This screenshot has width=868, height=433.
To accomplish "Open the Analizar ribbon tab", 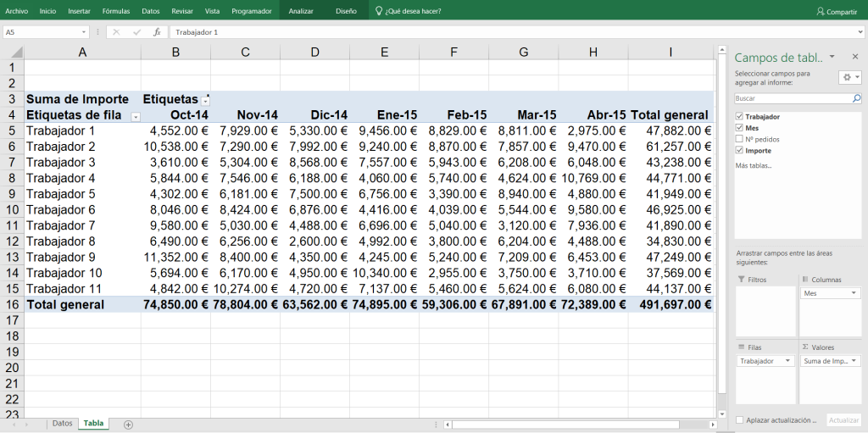I will [x=301, y=11].
